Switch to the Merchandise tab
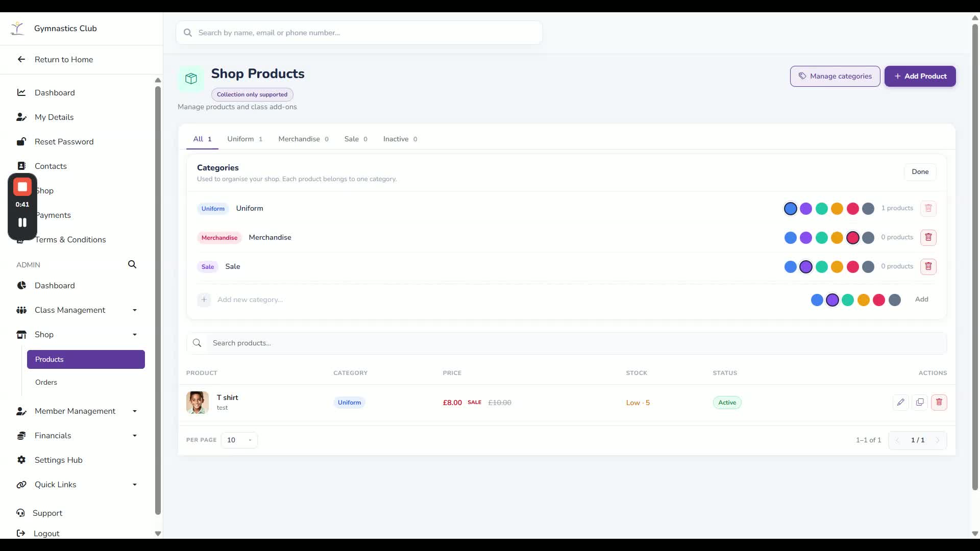This screenshot has height=551, width=980. pyautogui.click(x=303, y=139)
